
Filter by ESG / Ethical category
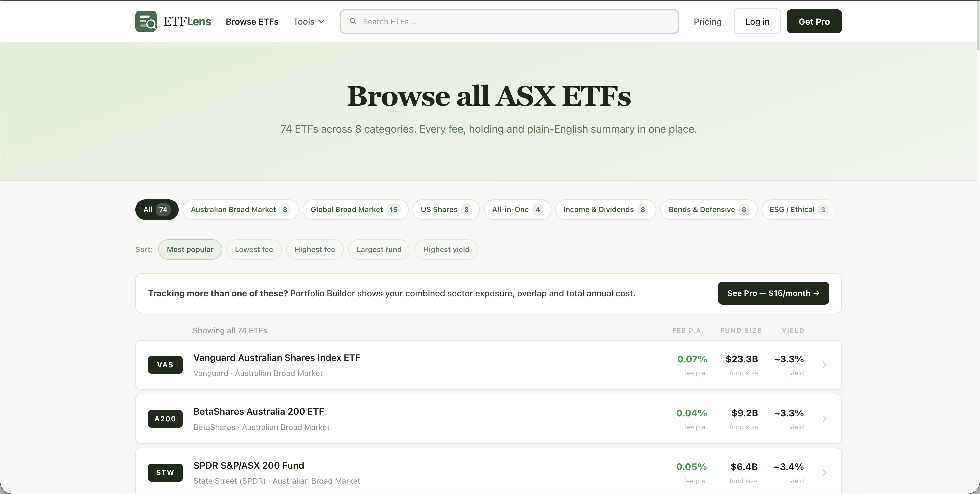point(799,210)
